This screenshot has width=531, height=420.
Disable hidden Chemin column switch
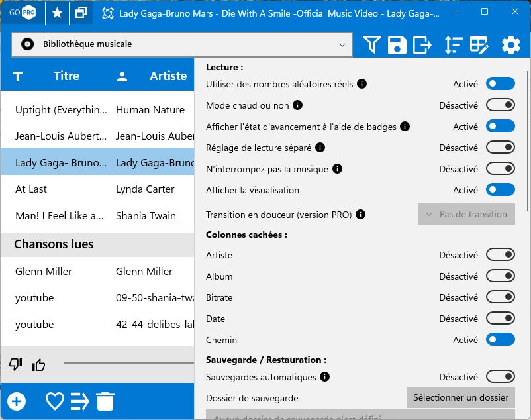pyautogui.click(x=500, y=339)
